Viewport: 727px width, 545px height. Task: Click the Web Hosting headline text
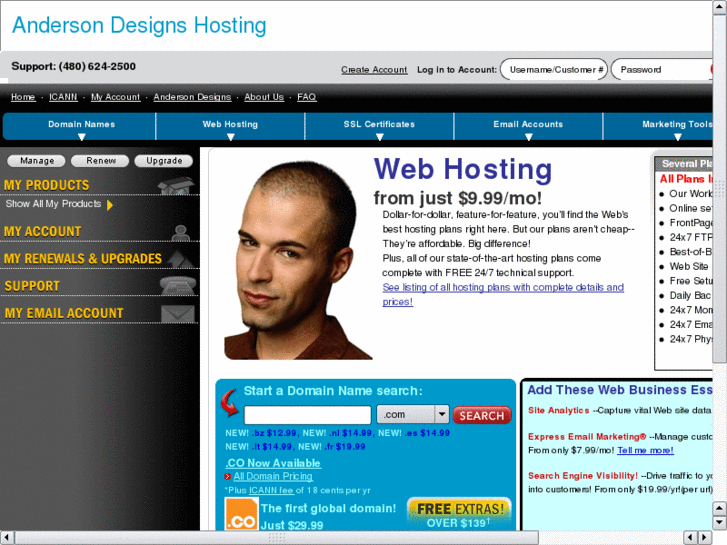click(x=463, y=169)
